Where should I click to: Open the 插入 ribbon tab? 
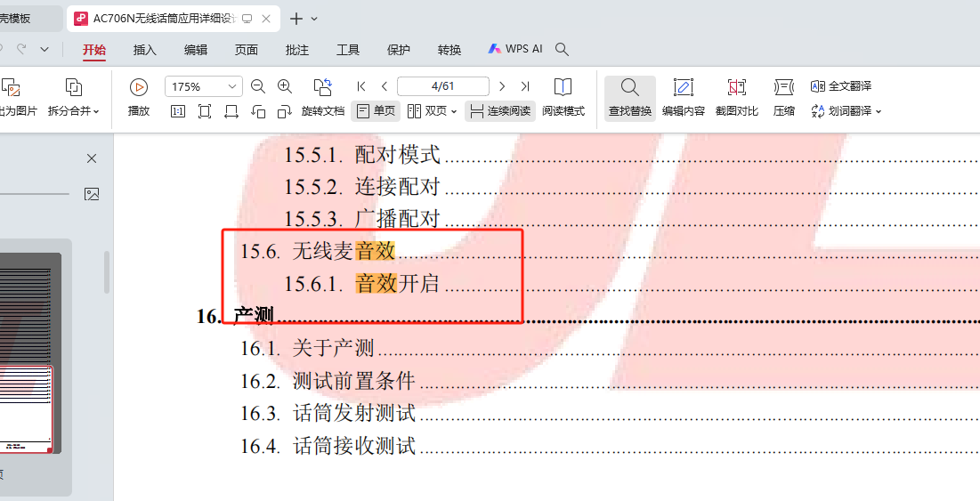pos(145,50)
